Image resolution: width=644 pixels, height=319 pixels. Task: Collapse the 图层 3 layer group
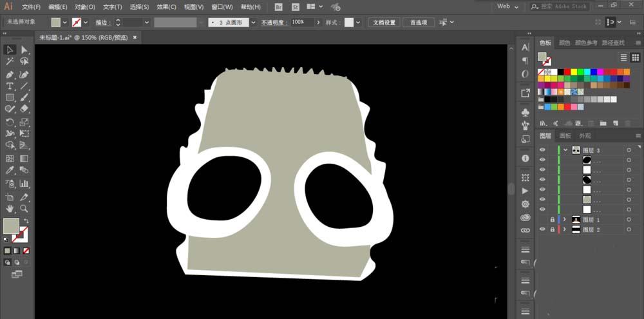[x=565, y=150]
